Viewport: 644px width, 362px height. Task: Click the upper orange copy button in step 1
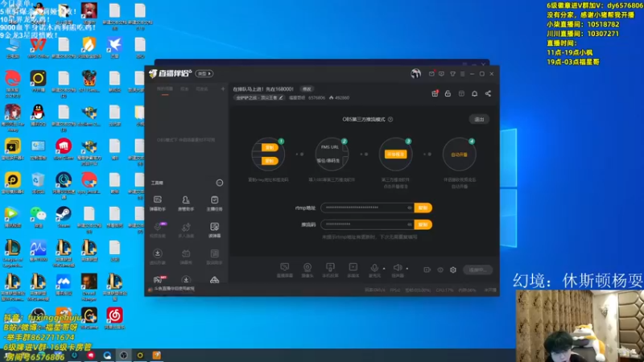(270, 147)
